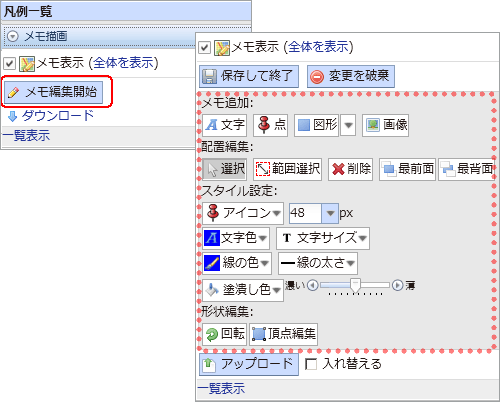Choose the 画像 image memo tool

pyautogui.click(x=385, y=125)
